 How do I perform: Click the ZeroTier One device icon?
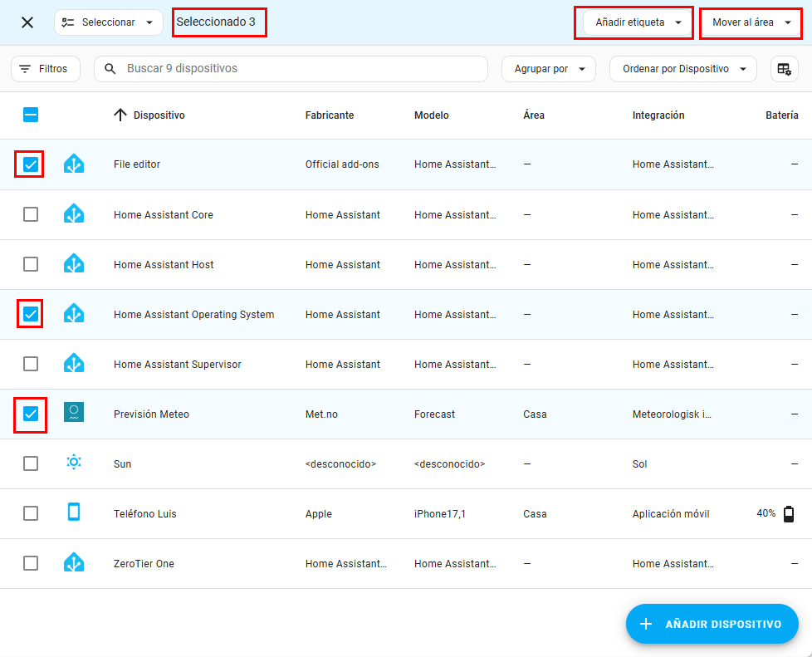(x=74, y=563)
